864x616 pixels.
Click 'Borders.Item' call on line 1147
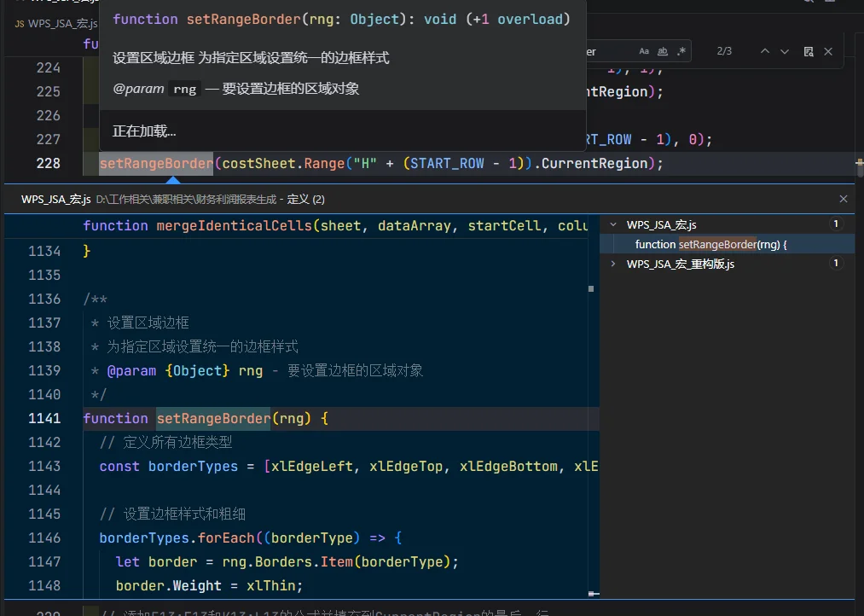coord(304,562)
